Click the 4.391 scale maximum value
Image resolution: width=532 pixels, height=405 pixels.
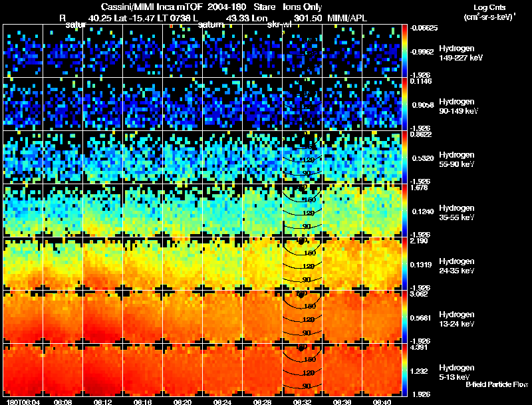pyautogui.click(x=419, y=347)
